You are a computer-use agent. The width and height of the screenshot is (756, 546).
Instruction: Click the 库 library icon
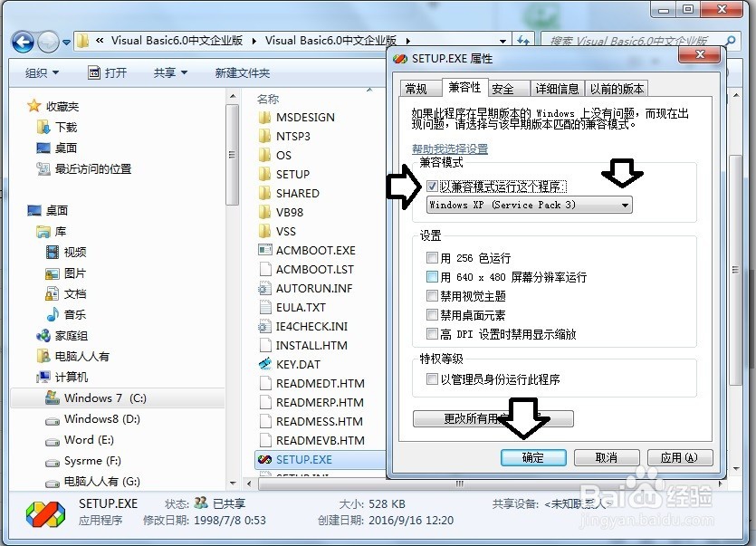point(43,232)
